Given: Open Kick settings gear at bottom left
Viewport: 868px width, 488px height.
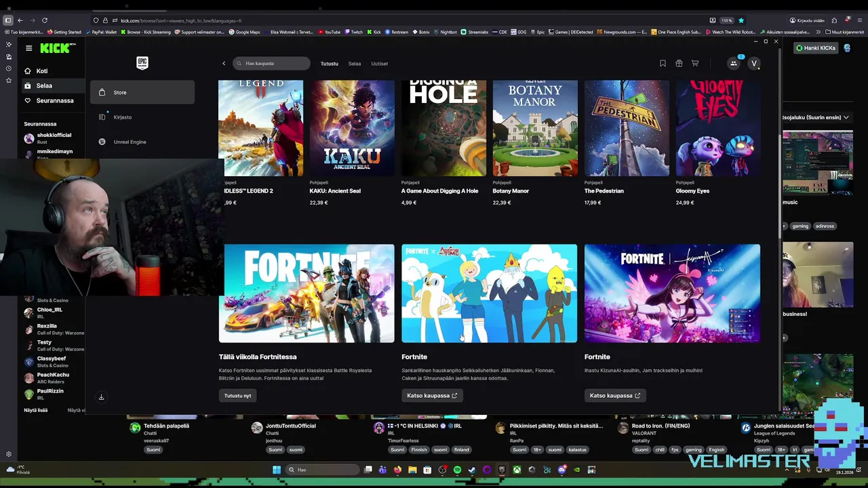Looking at the screenshot, I should (x=9, y=454).
